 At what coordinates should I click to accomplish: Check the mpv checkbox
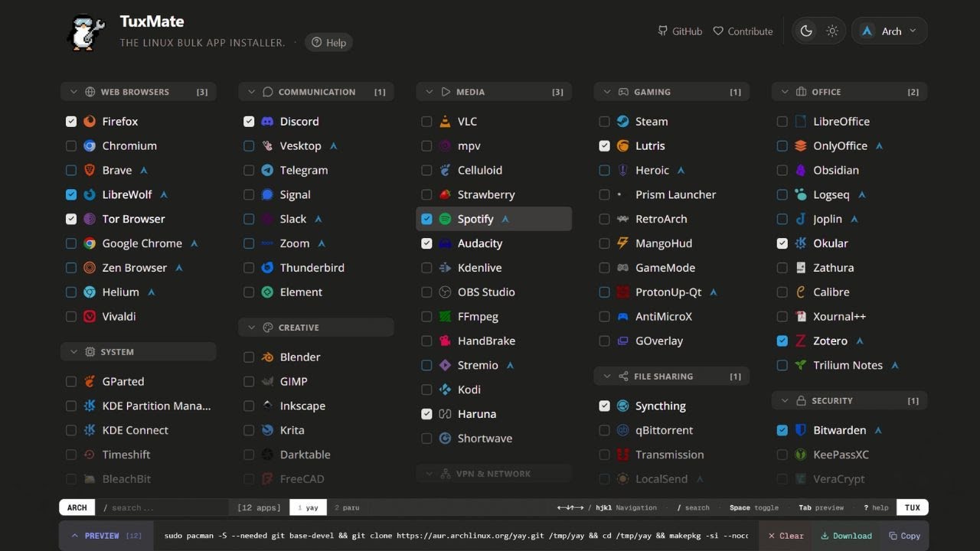[x=426, y=146]
